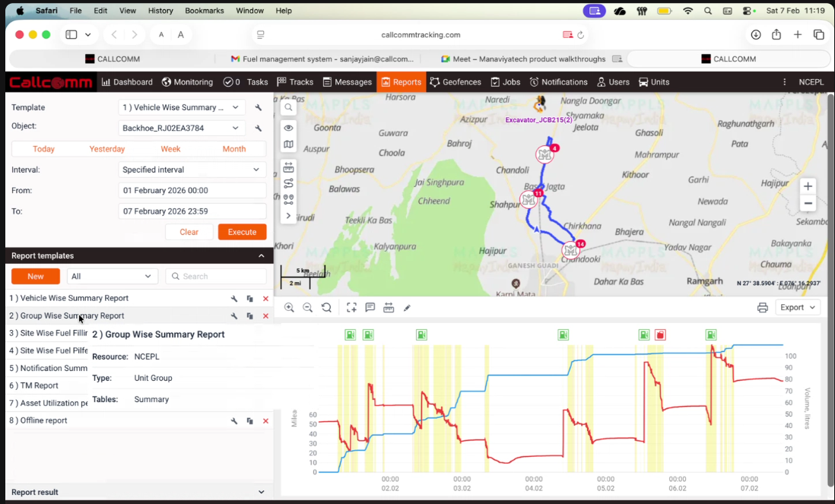This screenshot has width=835, height=504.
Task: Open the Template dropdown showing Vehicle Wise Summary
Action: 182,107
